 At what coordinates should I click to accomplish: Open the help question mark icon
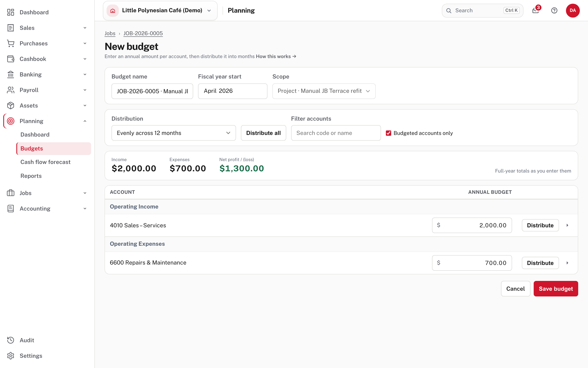click(x=554, y=10)
